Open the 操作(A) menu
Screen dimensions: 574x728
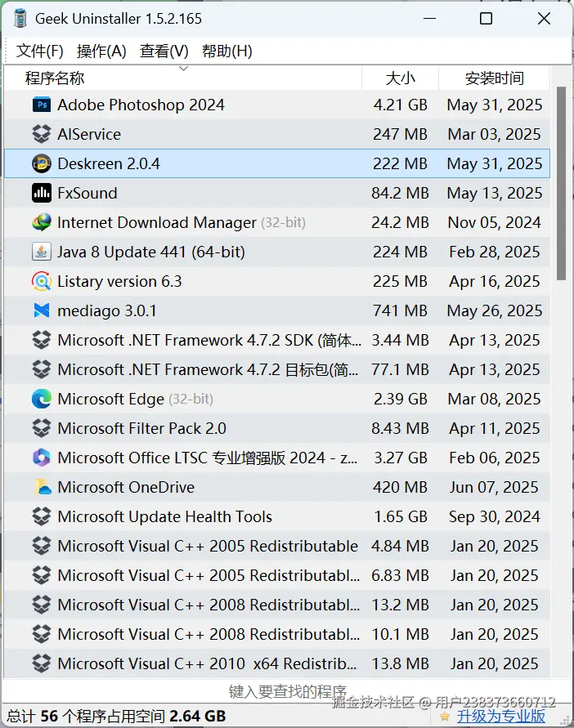point(101,51)
